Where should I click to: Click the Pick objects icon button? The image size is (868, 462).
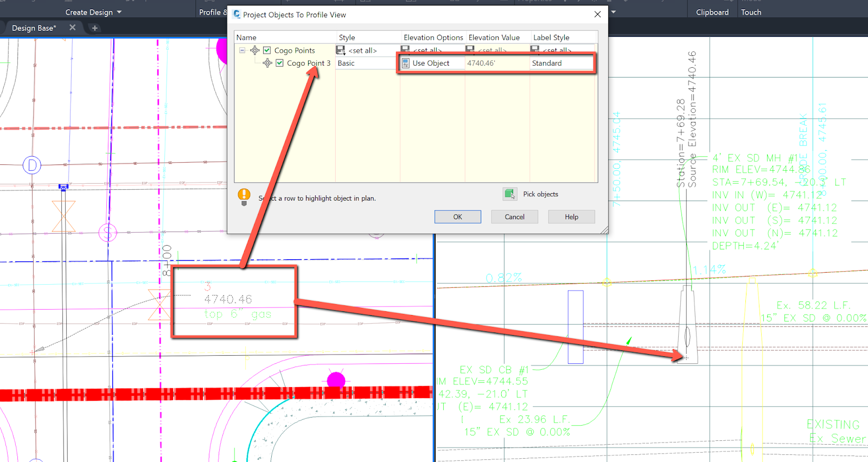point(509,194)
